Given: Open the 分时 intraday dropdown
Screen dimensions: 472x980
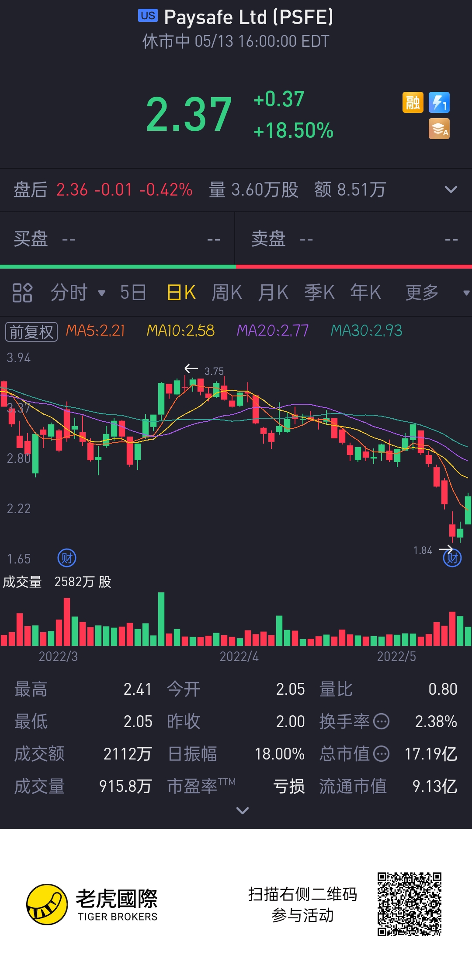Looking at the screenshot, I should [78, 292].
